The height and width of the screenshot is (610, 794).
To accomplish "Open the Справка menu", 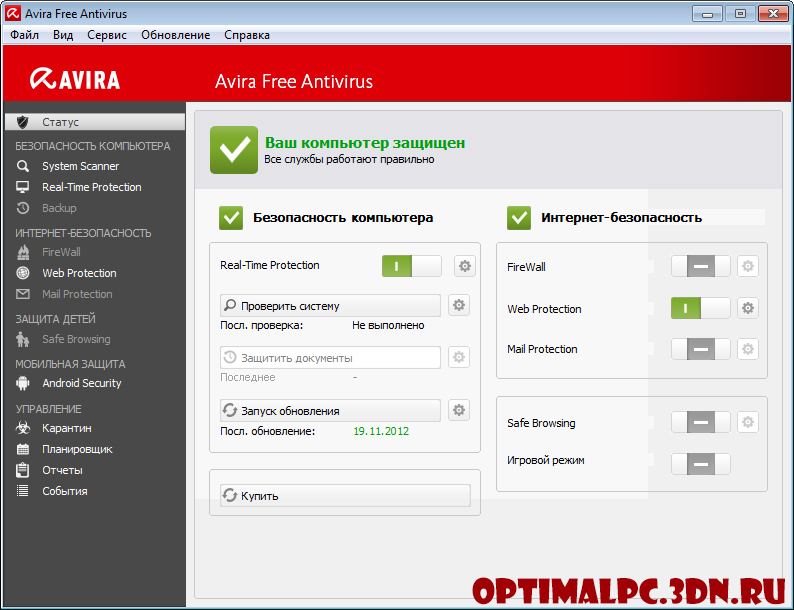I will [247, 35].
